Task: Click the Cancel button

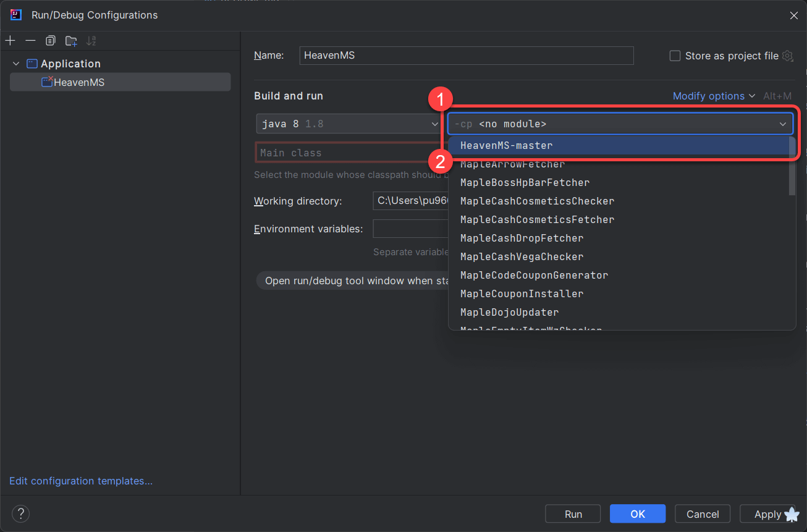Action: point(703,513)
